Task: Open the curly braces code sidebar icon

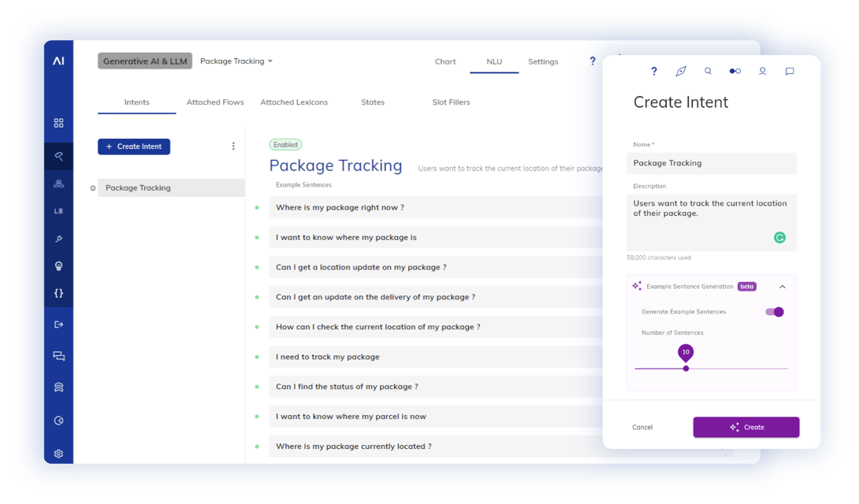Action: [58, 293]
